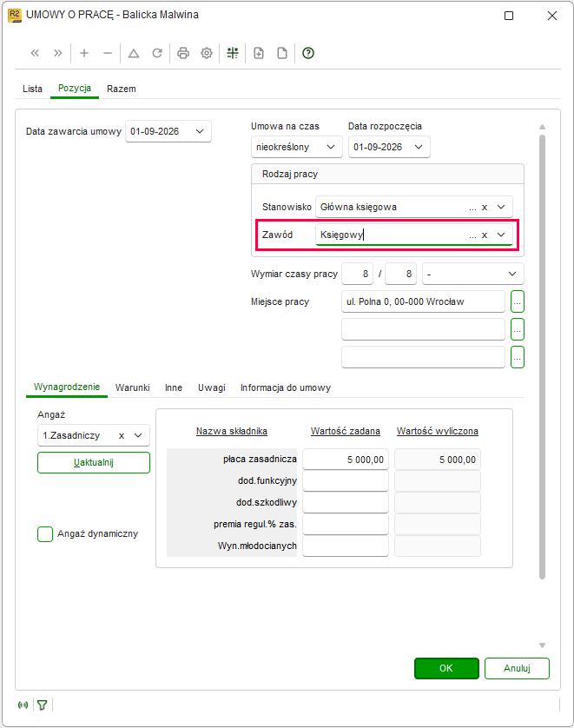Click Wyn.młodocianych value field
Viewport: 574px width, 728px height.
346,546
